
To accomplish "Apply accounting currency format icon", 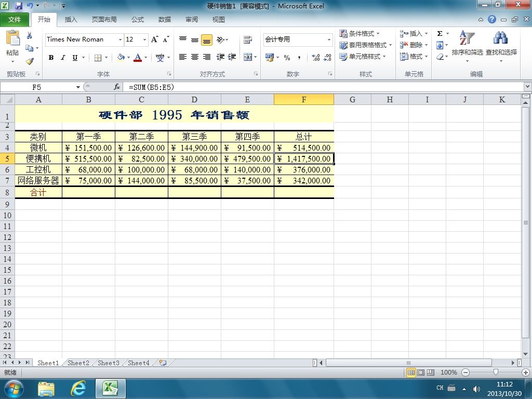I will pyautogui.click(x=270, y=57).
